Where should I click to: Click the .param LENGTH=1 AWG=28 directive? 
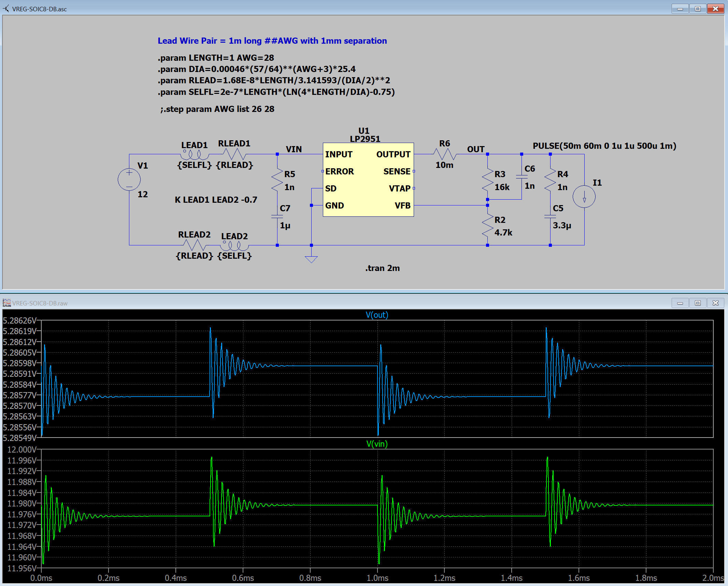(x=216, y=58)
